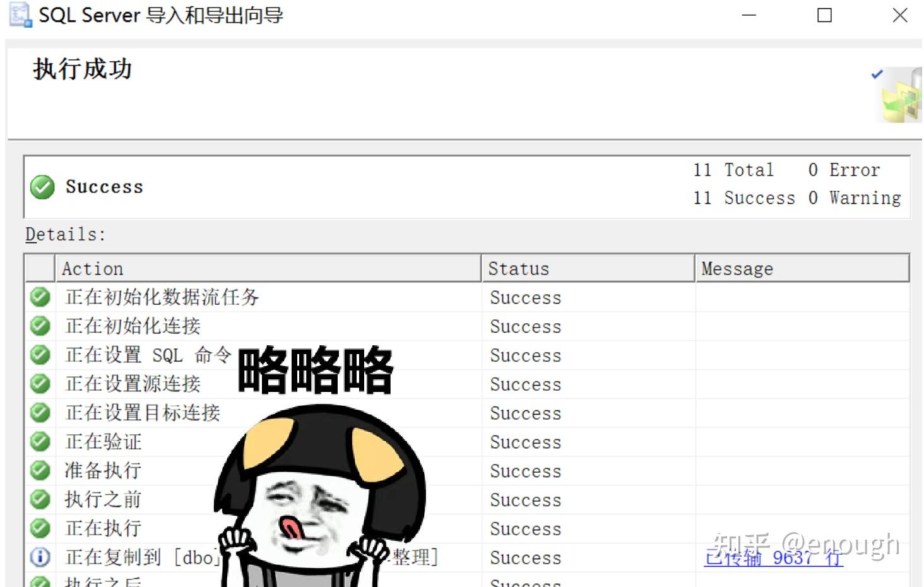Minimize the import and export wizard window
The width and height of the screenshot is (924, 587).
coord(749,15)
